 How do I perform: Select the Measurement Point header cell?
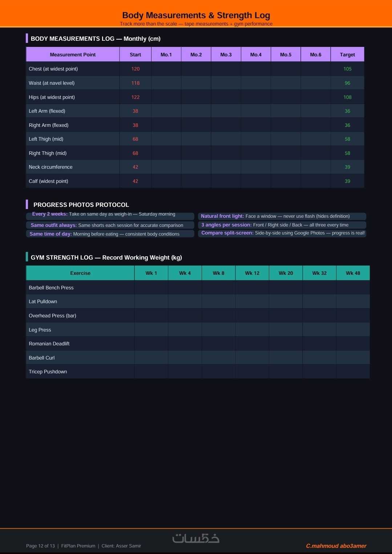73,55
